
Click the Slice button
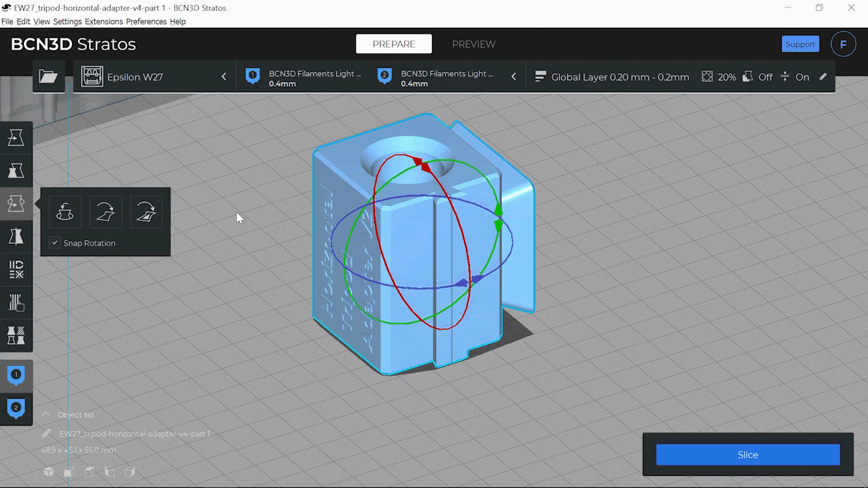(x=748, y=455)
